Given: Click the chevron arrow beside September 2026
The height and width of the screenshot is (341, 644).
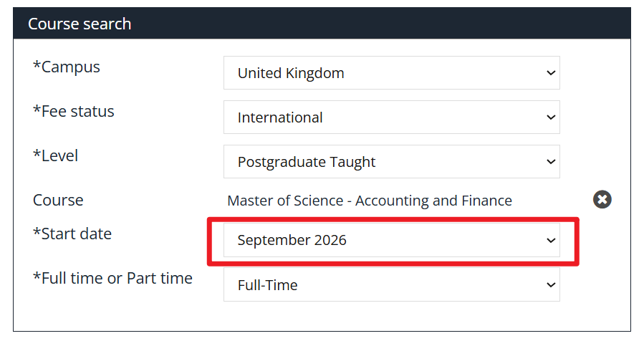Looking at the screenshot, I should (551, 241).
